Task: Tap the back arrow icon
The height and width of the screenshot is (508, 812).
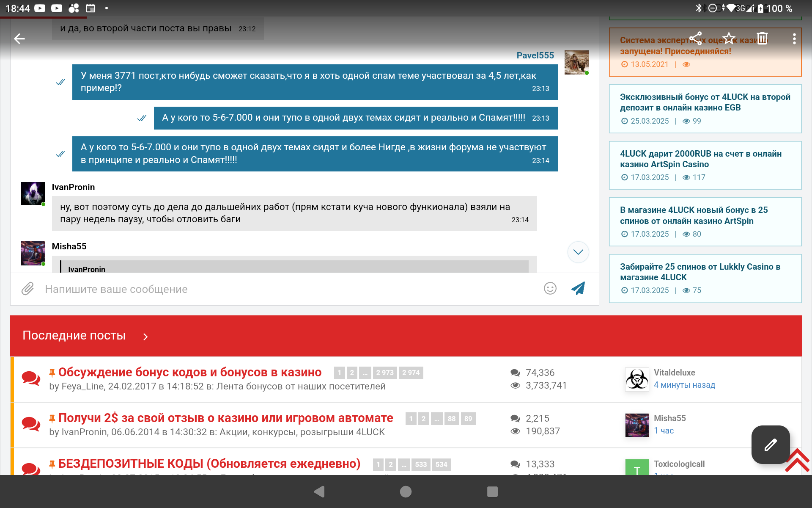Action: point(19,39)
